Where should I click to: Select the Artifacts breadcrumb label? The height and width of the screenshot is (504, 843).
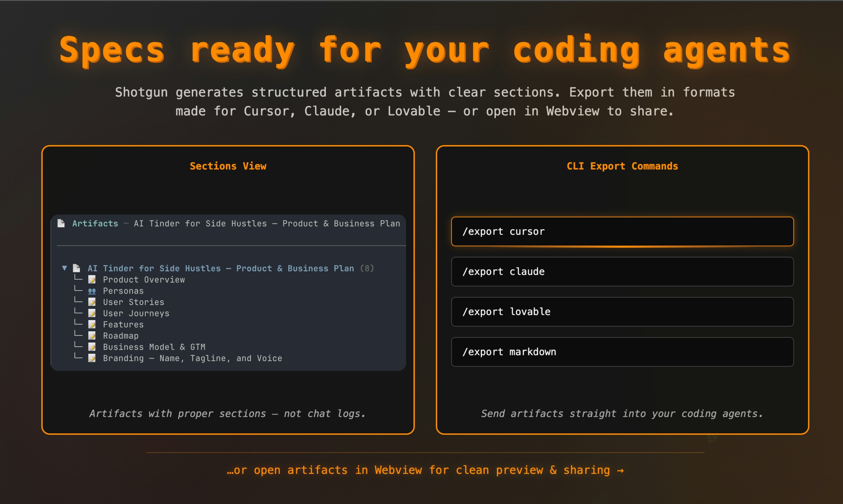(95, 223)
